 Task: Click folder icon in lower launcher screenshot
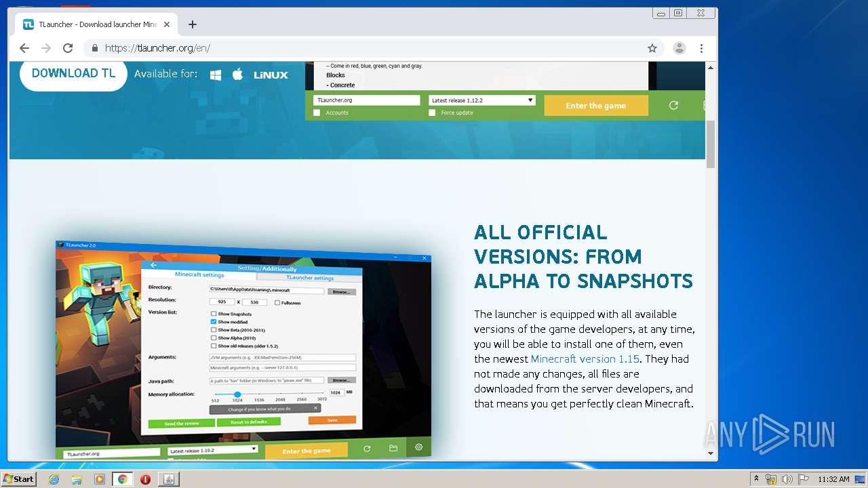coord(393,448)
